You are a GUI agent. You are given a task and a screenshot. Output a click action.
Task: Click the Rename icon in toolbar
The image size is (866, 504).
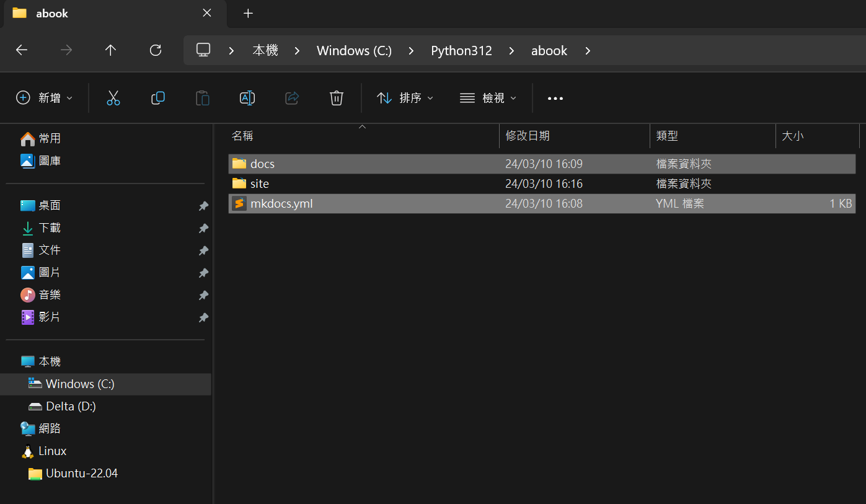coord(247,98)
